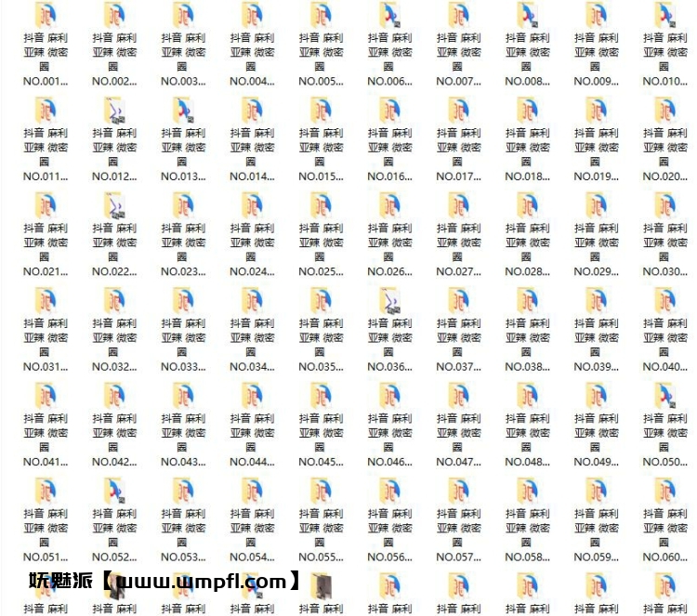Screen dimensions: 697x616
Task: Click the NO.060 folder icon
Action: pyautogui.click(x=665, y=491)
